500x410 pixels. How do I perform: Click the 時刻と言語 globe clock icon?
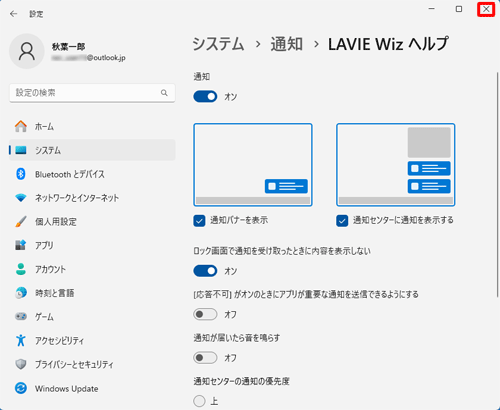point(21,293)
